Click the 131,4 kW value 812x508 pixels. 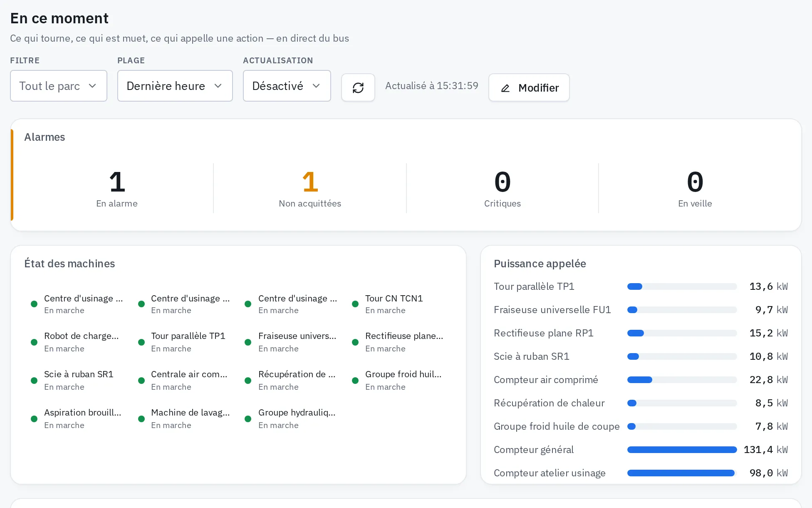tap(766, 450)
